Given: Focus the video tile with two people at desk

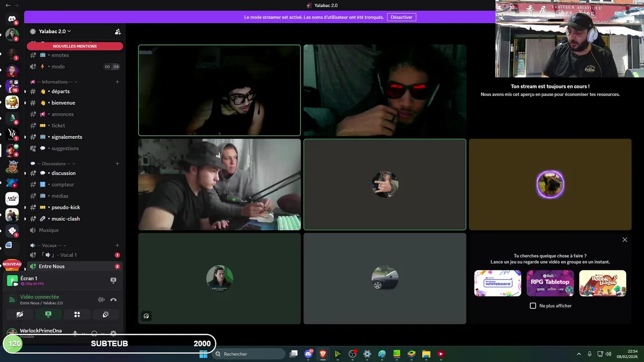Looking at the screenshot, I should (x=219, y=185).
